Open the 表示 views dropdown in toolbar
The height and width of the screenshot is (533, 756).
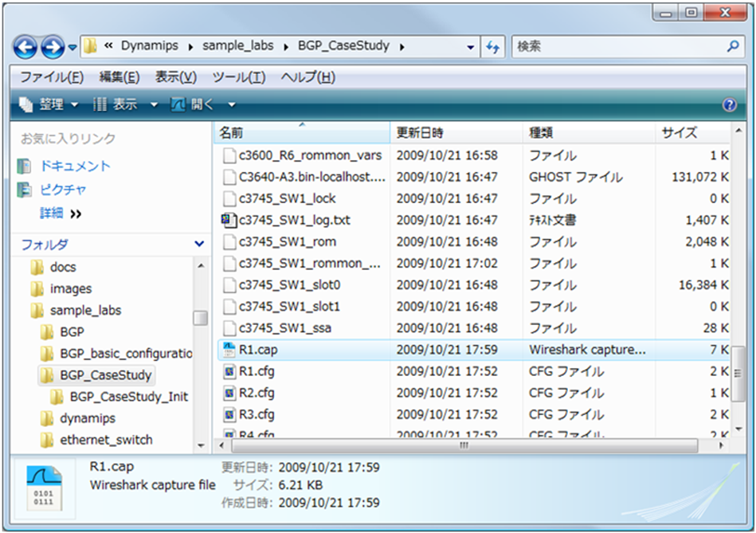coord(126,104)
